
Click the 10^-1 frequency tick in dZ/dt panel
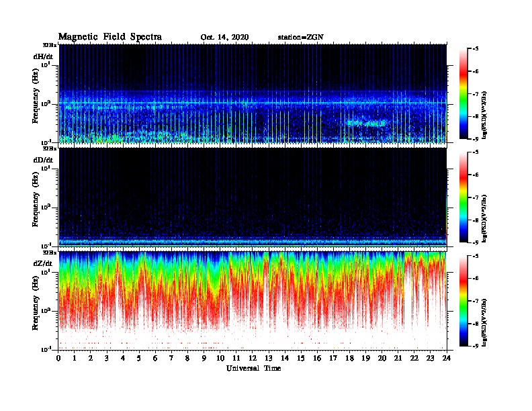pos(46,349)
